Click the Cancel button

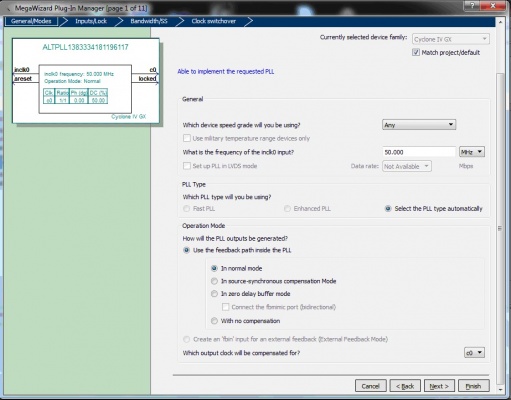click(371, 386)
